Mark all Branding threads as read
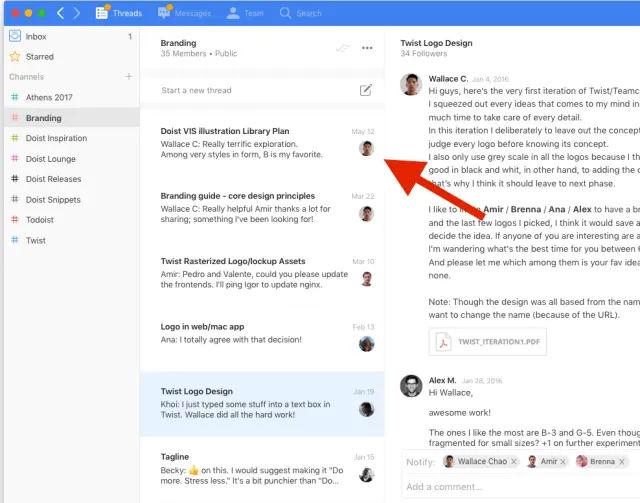This screenshot has height=503, width=640. pyautogui.click(x=343, y=48)
